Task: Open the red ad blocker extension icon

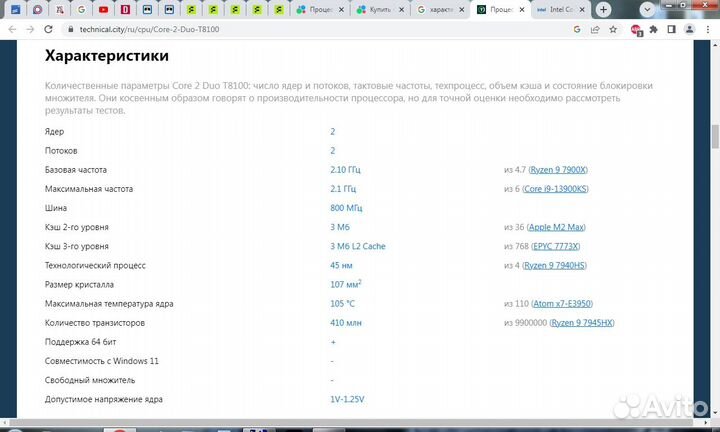Action: [x=636, y=30]
